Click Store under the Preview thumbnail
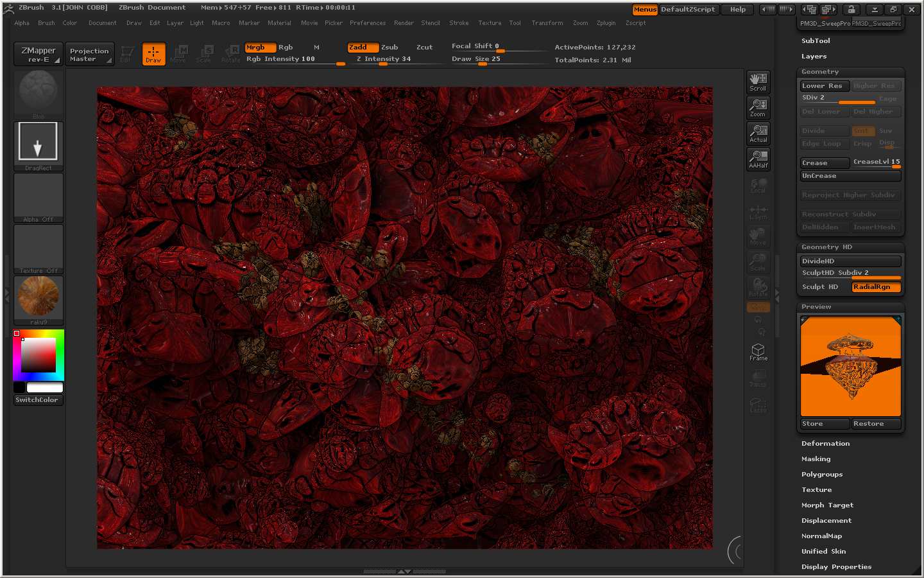The height and width of the screenshot is (578, 924). pos(825,424)
